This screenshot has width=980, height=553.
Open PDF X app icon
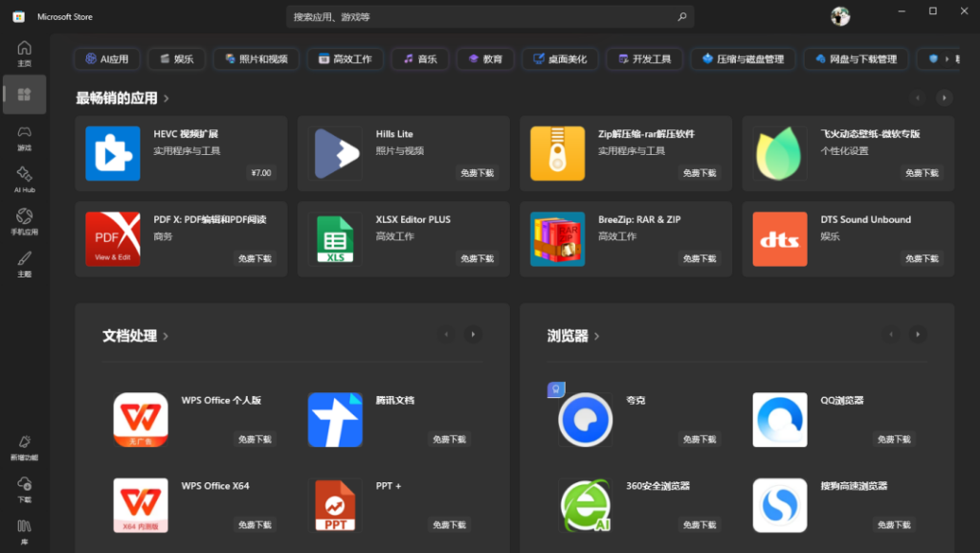pyautogui.click(x=113, y=238)
